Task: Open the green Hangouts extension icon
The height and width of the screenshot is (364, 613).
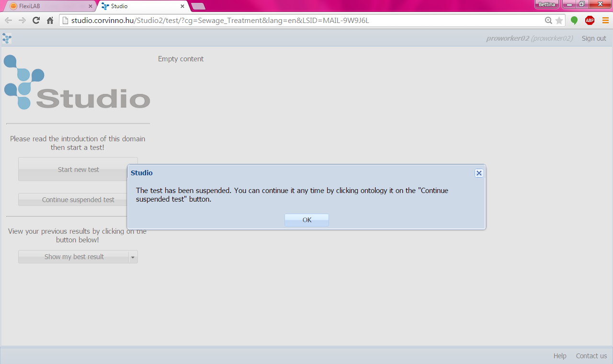Action: pos(574,20)
